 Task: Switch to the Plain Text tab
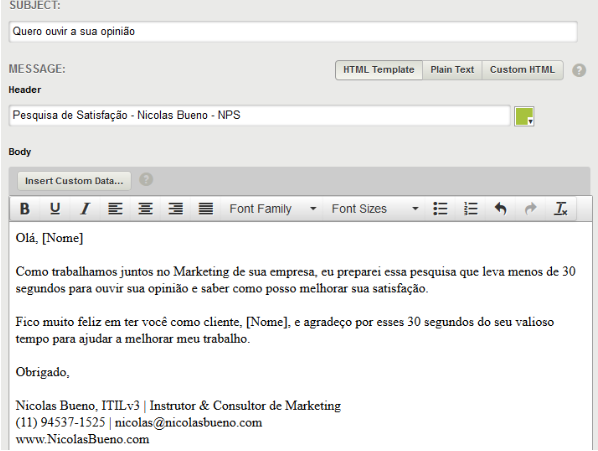(x=452, y=70)
